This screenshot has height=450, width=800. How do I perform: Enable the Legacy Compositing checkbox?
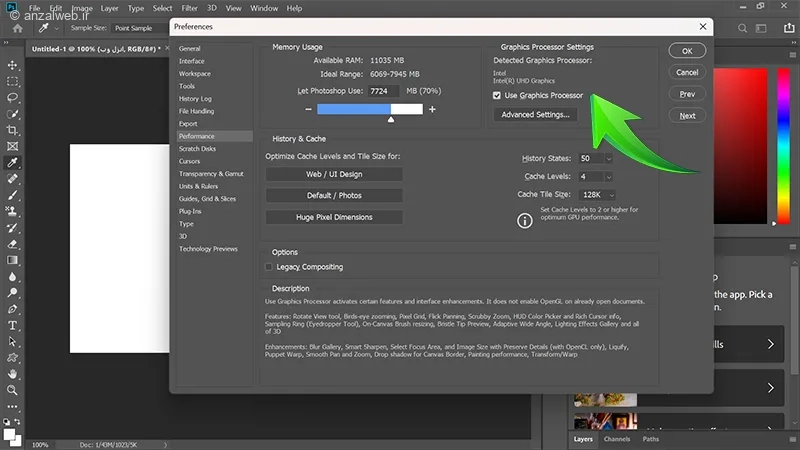(x=269, y=267)
